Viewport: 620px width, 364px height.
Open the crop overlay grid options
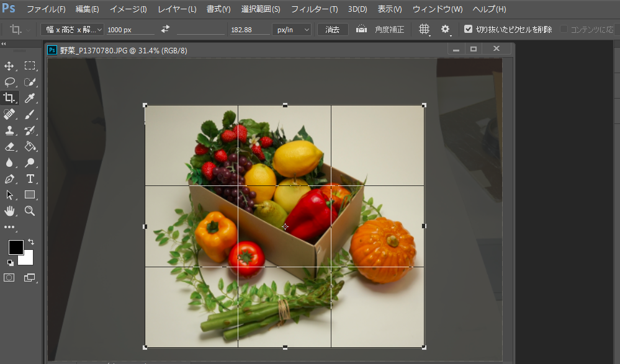(x=424, y=29)
